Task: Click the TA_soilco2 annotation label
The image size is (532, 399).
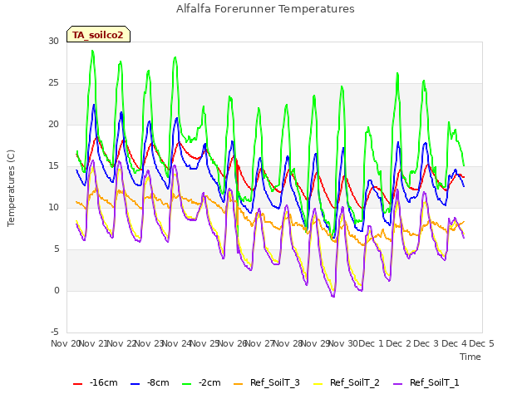Action: tap(98, 35)
